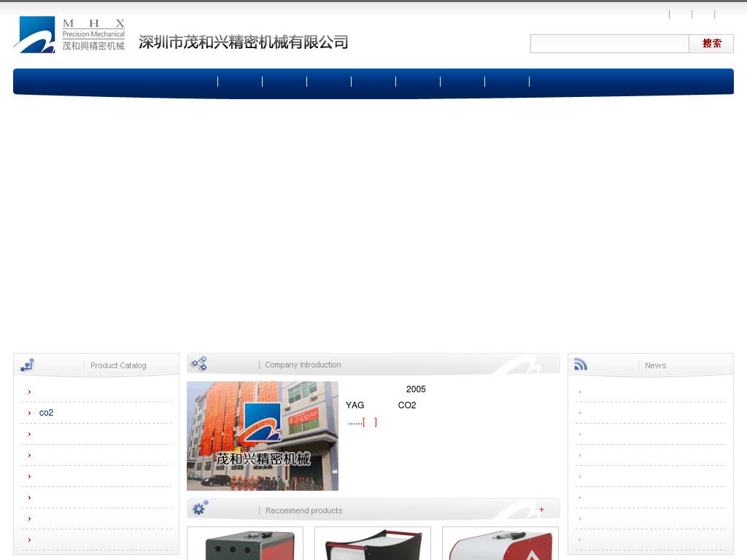The image size is (747, 560).
Task: Click the YAG text in introduction
Action: pyautogui.click(x=355, y=405)
